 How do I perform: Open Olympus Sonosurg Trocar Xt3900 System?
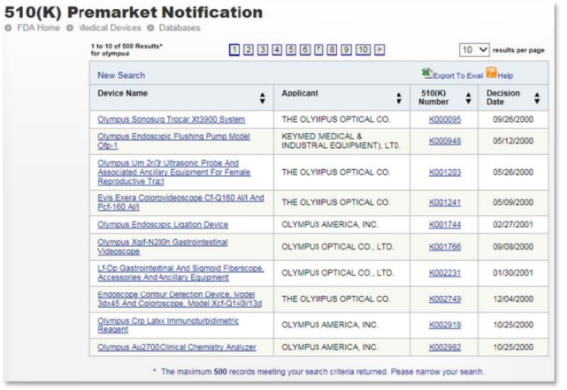click(171, 119)
